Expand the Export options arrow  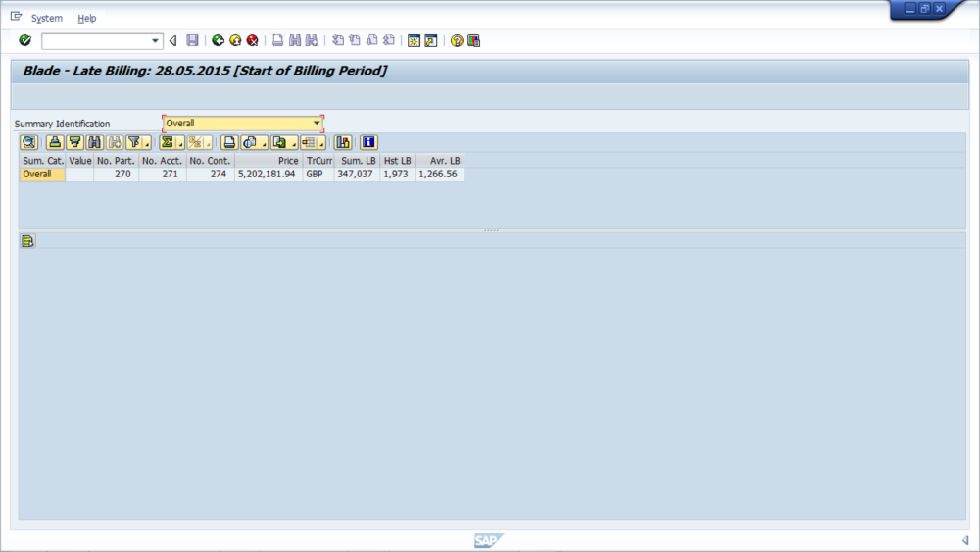point(293,143)
